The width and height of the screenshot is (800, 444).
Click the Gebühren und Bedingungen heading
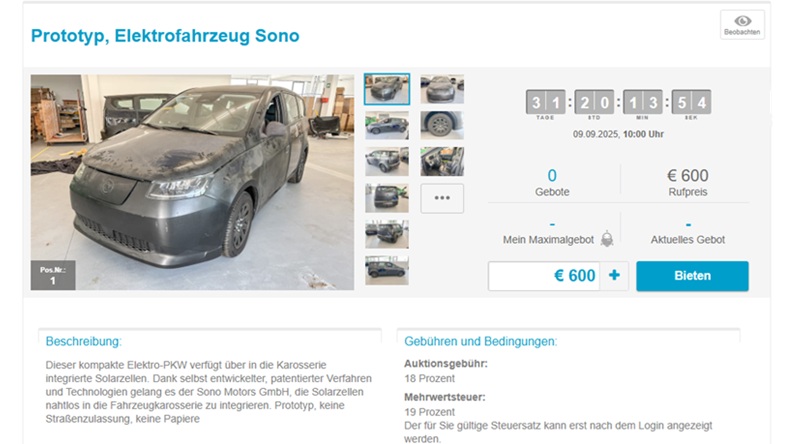point(480,341)
